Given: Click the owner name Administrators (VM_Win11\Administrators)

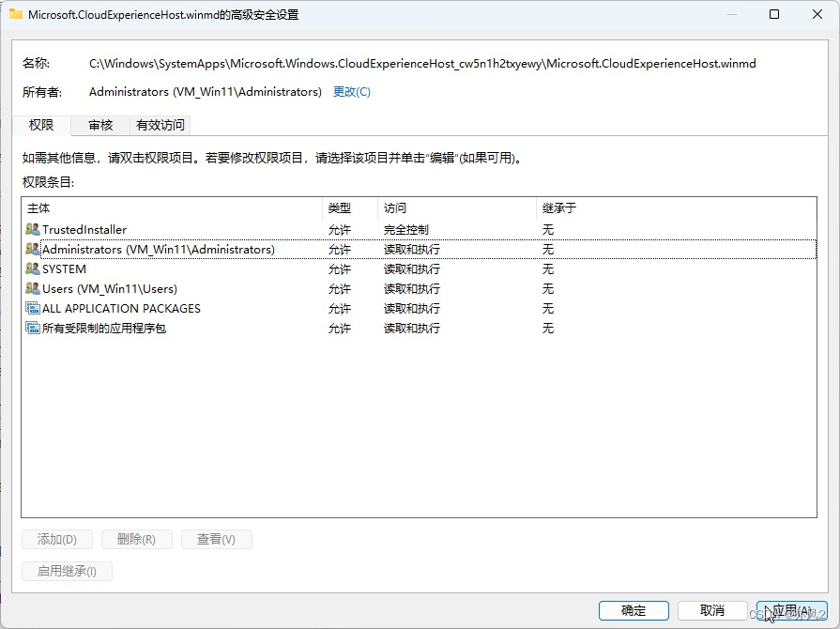Looking at the screenshot, I should coord(206,92).
